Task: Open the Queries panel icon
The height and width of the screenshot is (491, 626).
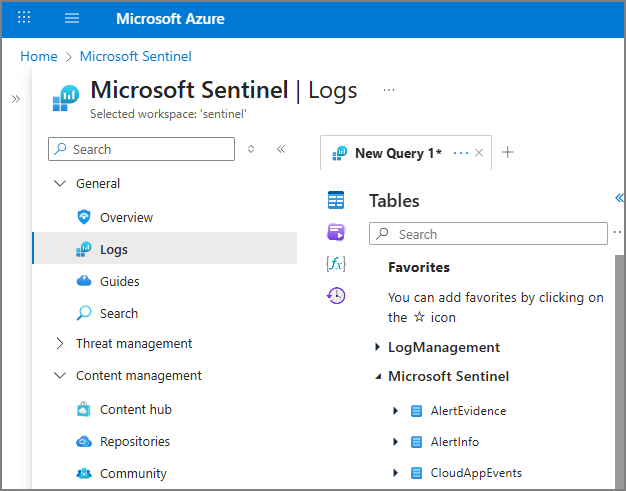Action: point(336,232)
